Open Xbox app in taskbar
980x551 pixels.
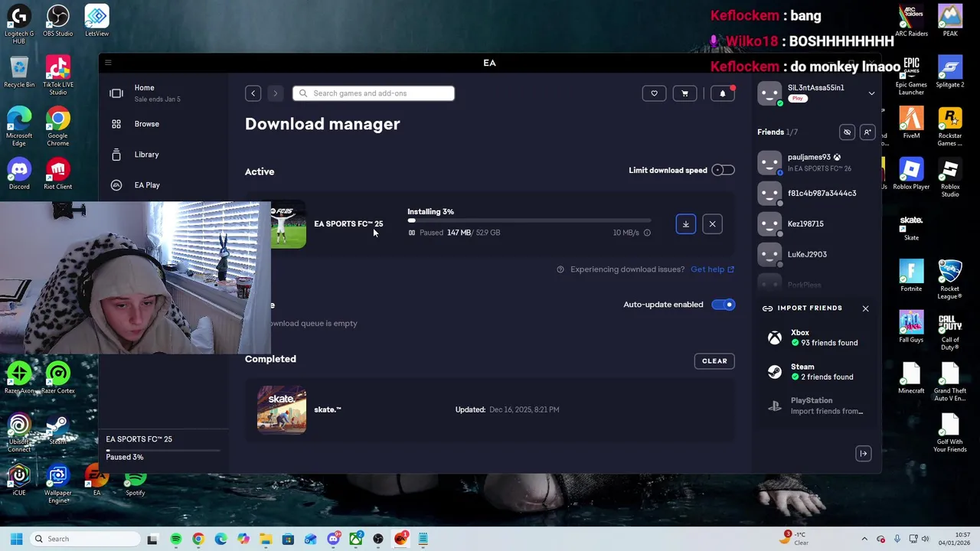(356, 539)
